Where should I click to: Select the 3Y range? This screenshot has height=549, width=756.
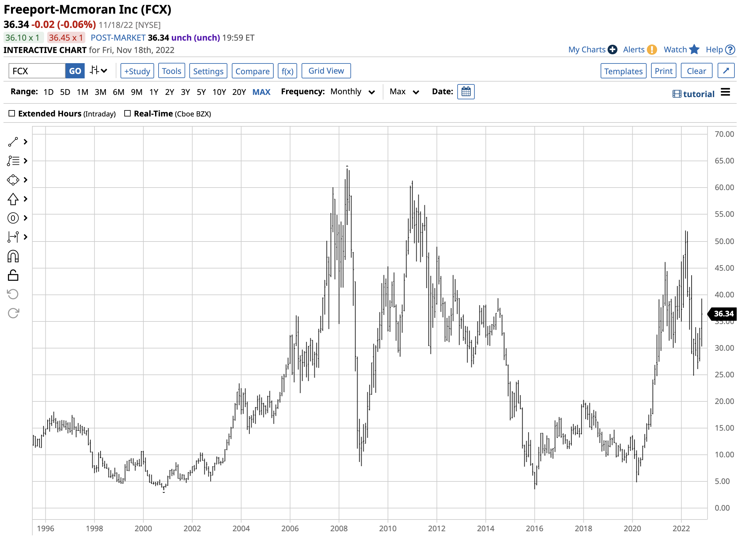pyautogui.click(x=186, y=92)
